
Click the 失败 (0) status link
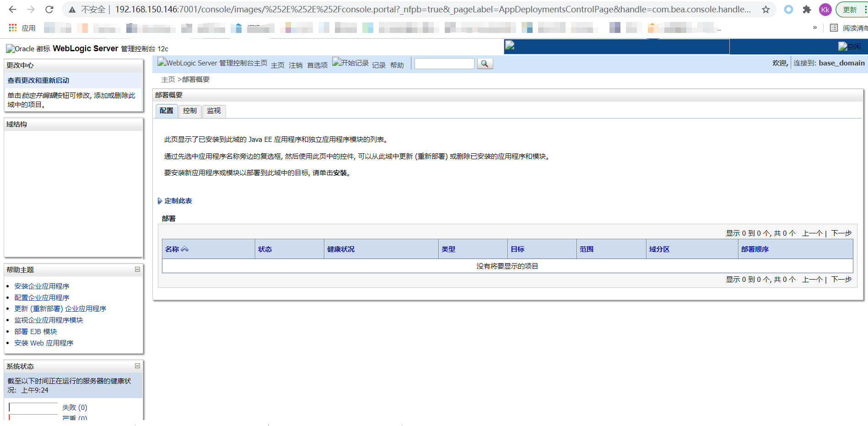[x=75, y=407]
